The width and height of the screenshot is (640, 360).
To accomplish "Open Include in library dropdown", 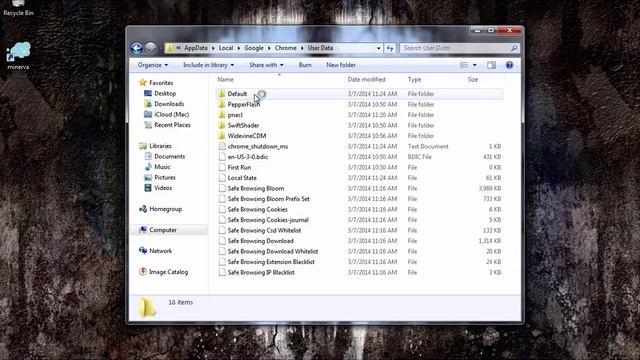I will (x=209, y=65).
